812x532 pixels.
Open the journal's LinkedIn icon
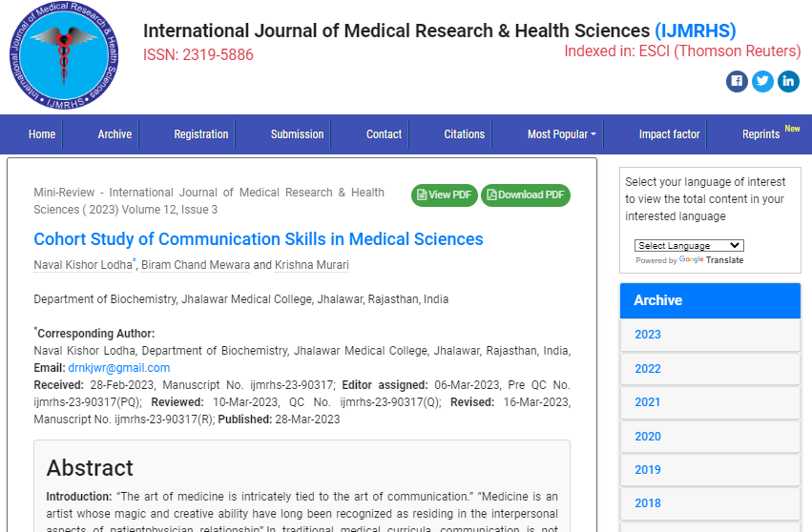pyautogui.click(x=788, y=81)
